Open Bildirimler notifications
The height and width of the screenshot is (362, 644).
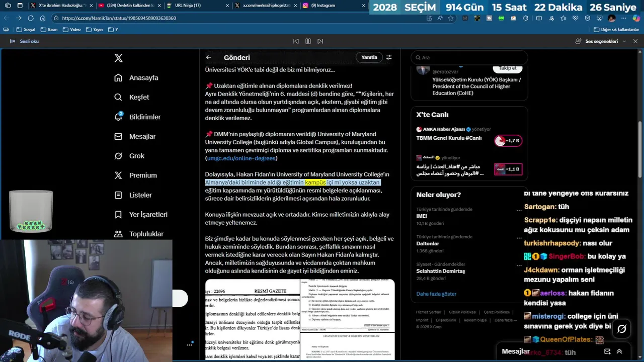tap(137, 117)
